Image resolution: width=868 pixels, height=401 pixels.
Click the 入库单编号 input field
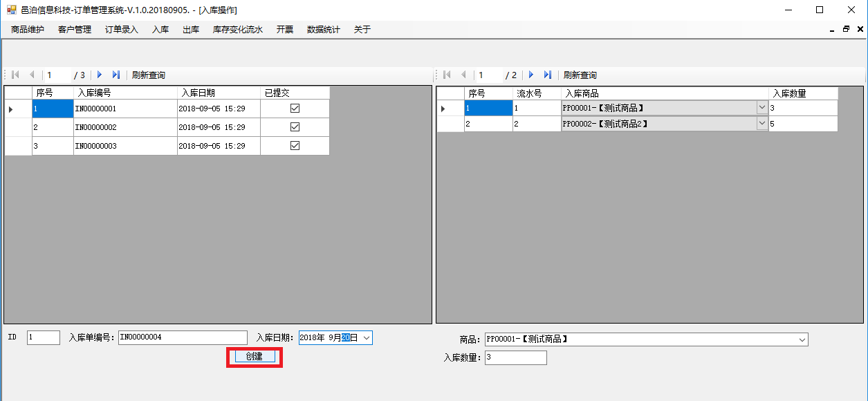[x=183, y=337]
